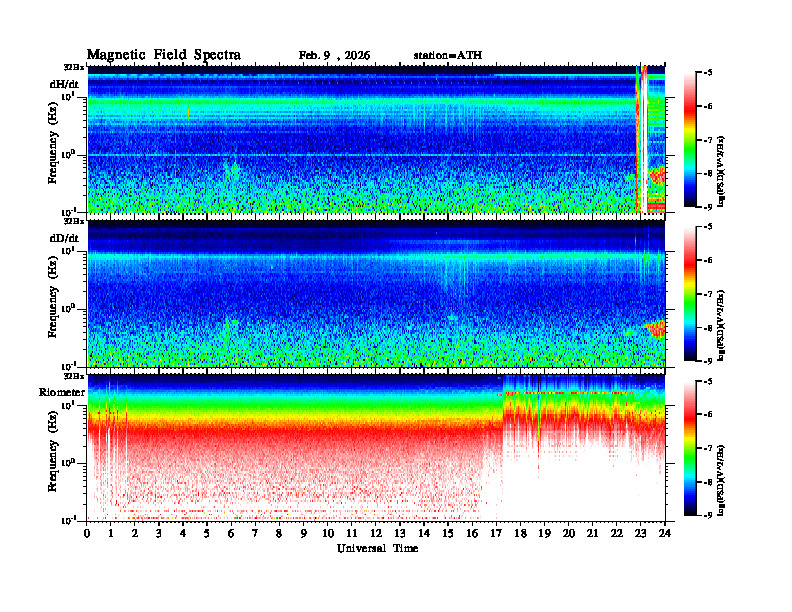Click the "Feb. 9, 2026" date text

click(x=334, y=56)
